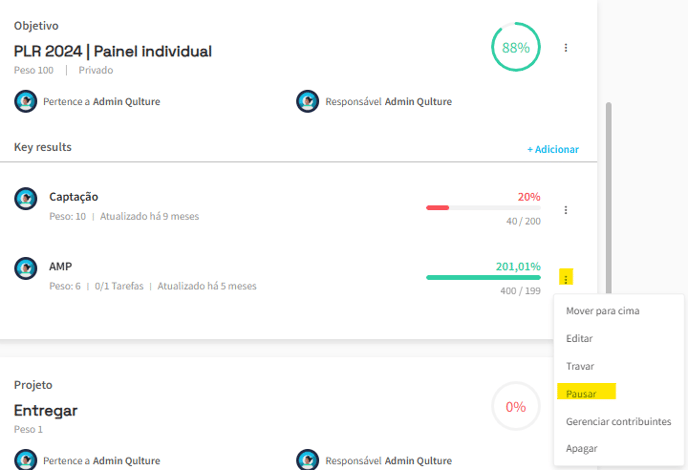Select Mover para cima from the menu
The width and height of the screenshot is (688, 470).
pyautogui.click(x=602, y=311)
